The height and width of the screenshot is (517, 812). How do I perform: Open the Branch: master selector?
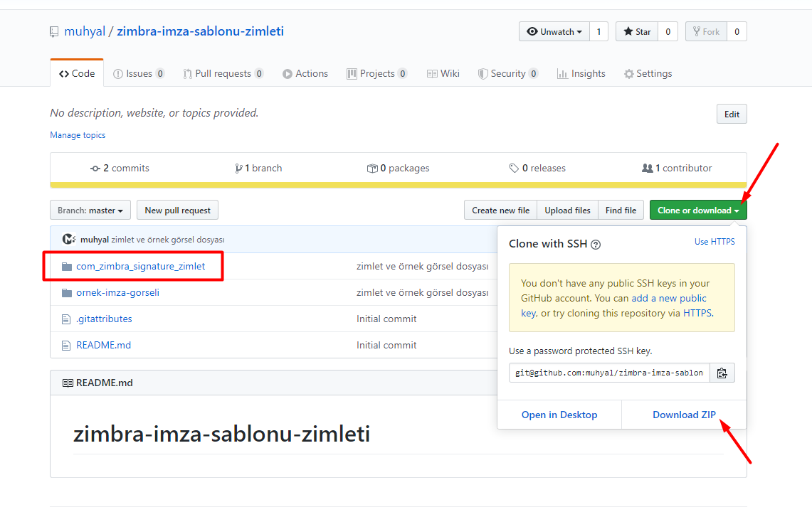point(90,210)
